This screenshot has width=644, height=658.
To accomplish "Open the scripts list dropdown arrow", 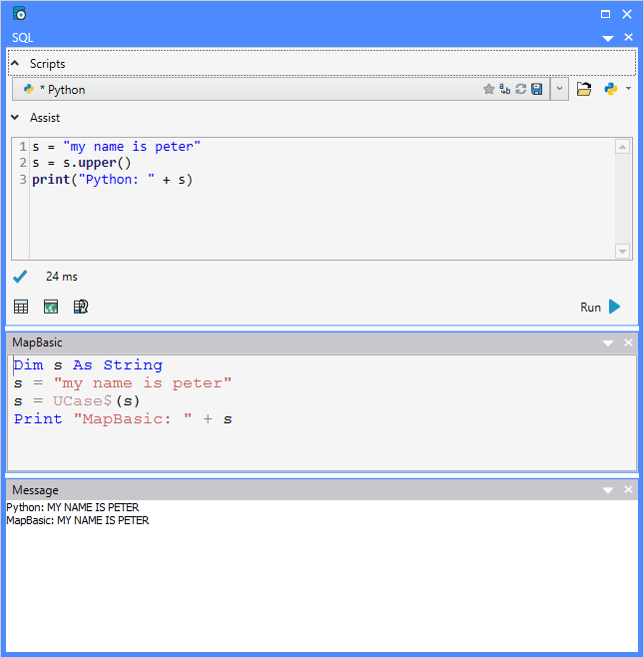I will 559,89.
